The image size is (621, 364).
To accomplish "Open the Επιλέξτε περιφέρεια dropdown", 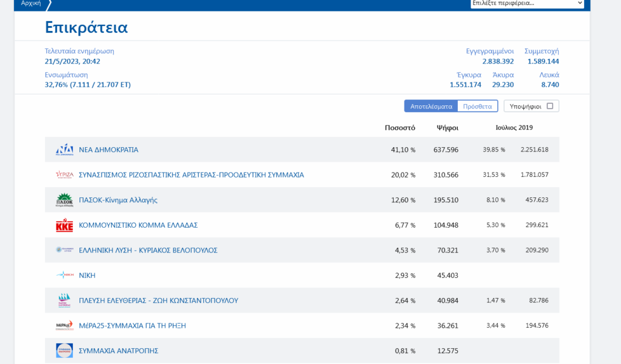I will (527, 3).
